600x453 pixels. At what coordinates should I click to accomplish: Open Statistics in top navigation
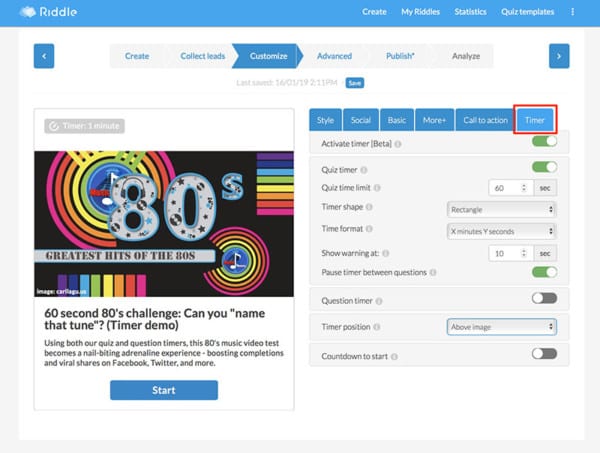(x=470, y=12)
